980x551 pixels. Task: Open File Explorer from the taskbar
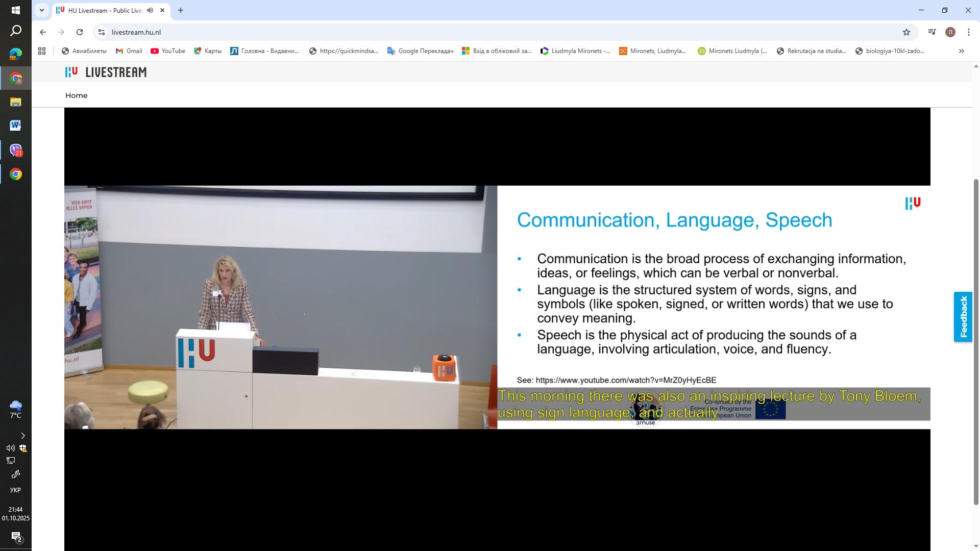[x=15, y=102]
